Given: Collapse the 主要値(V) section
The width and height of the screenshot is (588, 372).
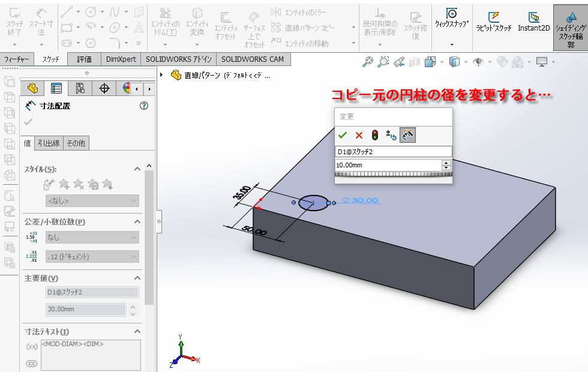Looking at the screenshot, I should (x=137, y=278).
